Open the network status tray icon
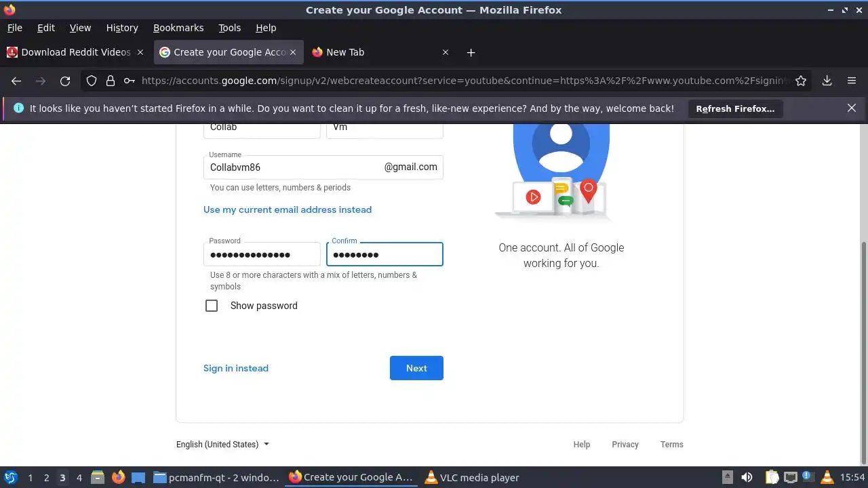Screen dimensions: 868x488 (790, 477)
